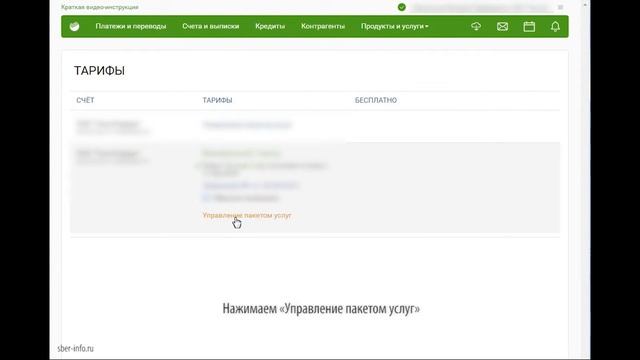Screen dimensions: 640x360
Task: Click the БЕСПЛАТНО column header
Action: click(x=376, y=100)
